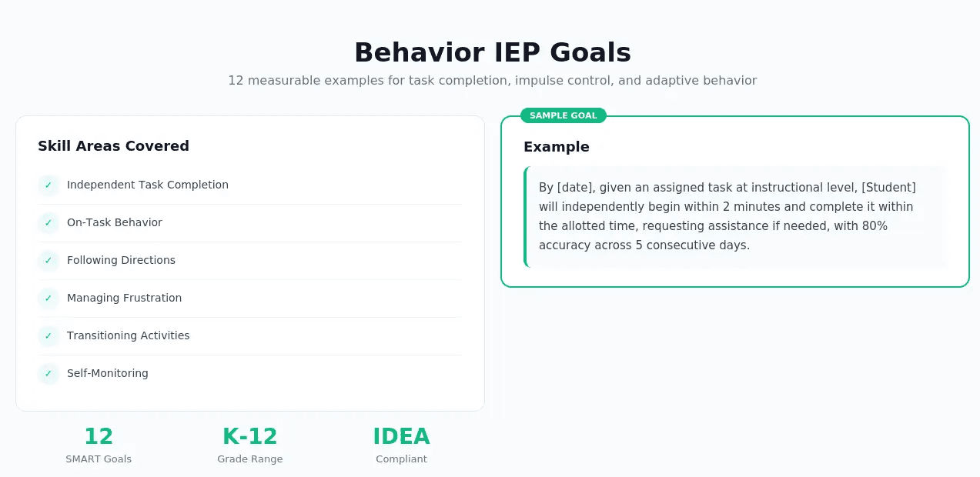Image resolution: width=980 pixels, height=477 pixels.
Task: Select the Skill Areas Covered heading
Action: [113, 145]
